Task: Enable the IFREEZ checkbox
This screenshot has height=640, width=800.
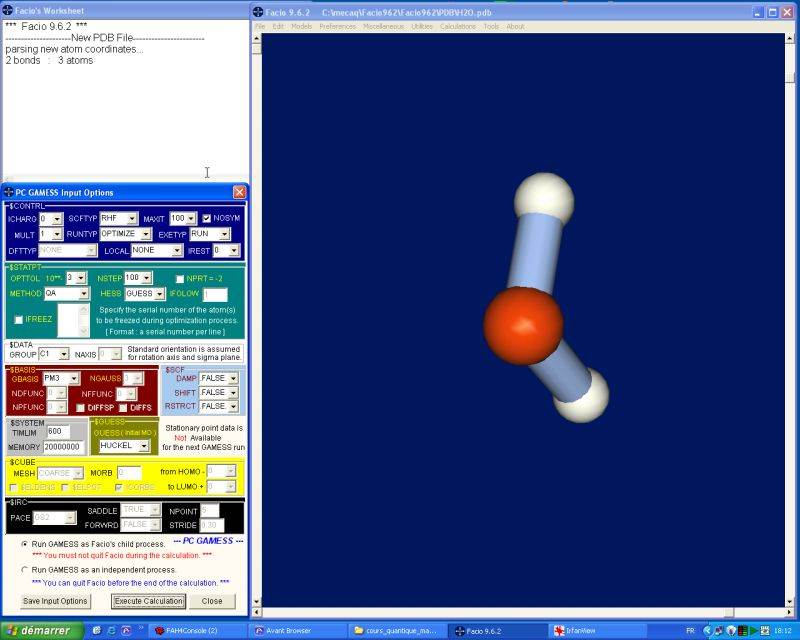Action: tap(19, 319)
